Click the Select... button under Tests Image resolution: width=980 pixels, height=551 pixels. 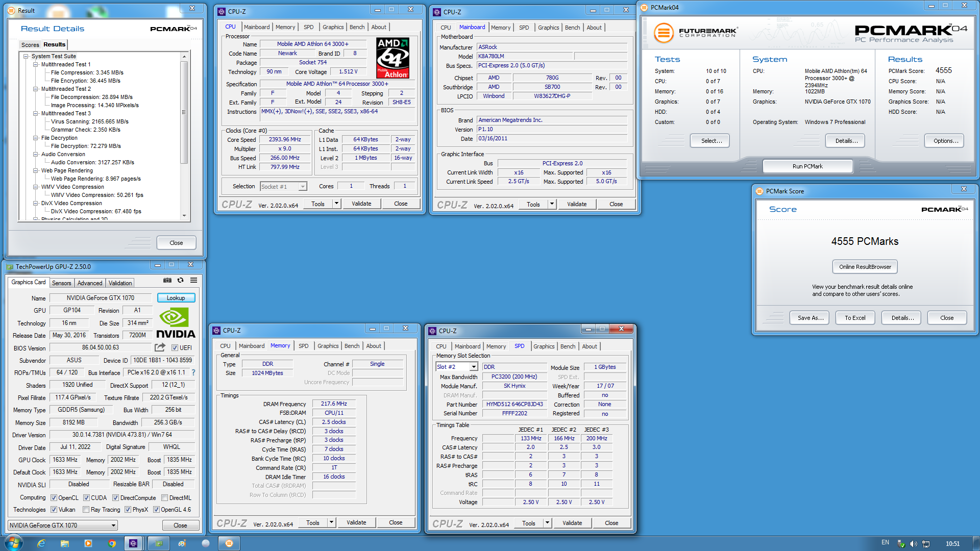pyautogui.click(x=710, y=141)
